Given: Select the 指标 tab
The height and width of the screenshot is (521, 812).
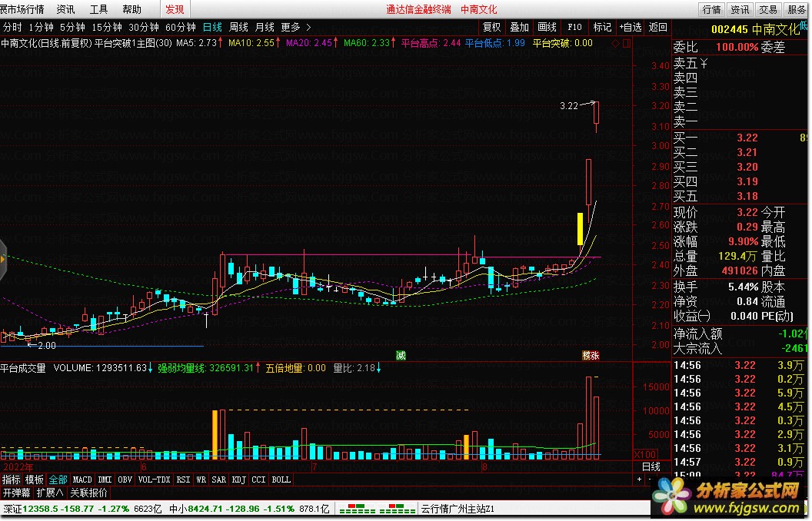Looking at the screenshot, I should [12, 480].
